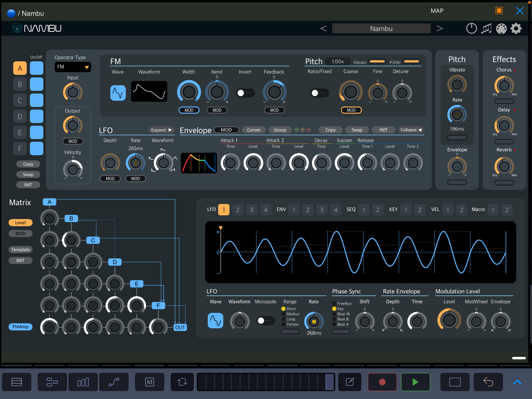Screen dimensions: 532x399
Task: Open the music notes icon in header
Action: [x=486, y=29]
